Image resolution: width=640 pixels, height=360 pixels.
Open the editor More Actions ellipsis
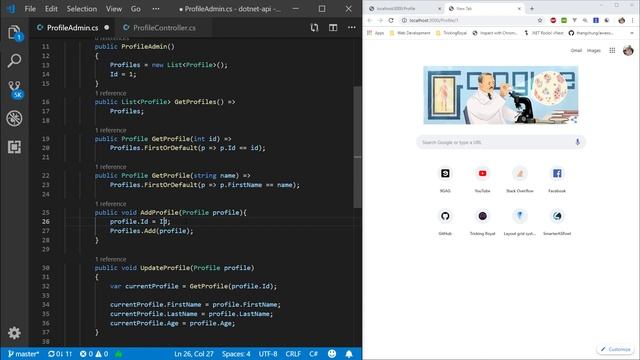click(351, 27)
